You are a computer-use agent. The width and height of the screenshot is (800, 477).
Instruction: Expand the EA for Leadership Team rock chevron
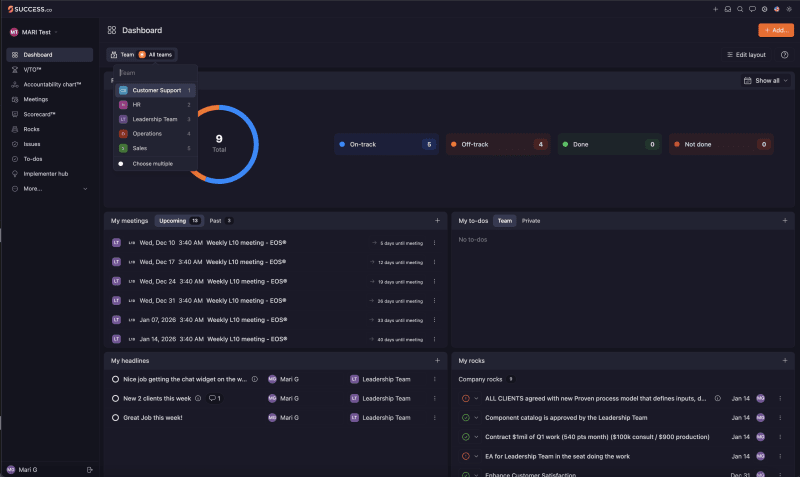pyautogui.click(x=476, y=456)
